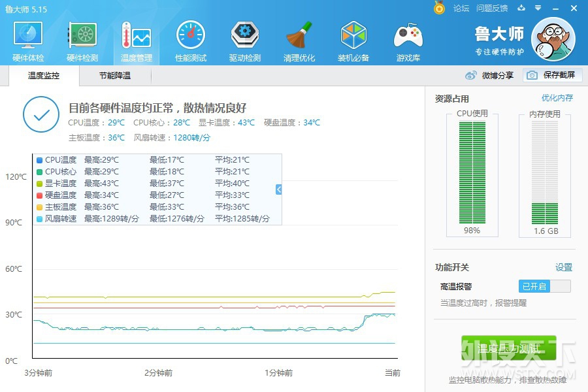Image resolution: width=588 pixels, height=392 pixels.
Task: Toggle CPU温度 blue legend swatch
Action: coord(39,160)
